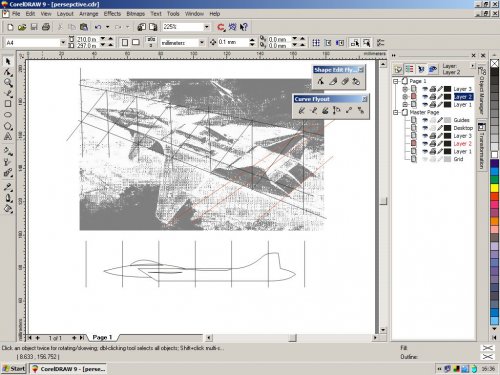Image resolution: width=500 pixels, height=375 pixels.
Task: Open the millimeters units dropdown
Action: click(202, 43)
